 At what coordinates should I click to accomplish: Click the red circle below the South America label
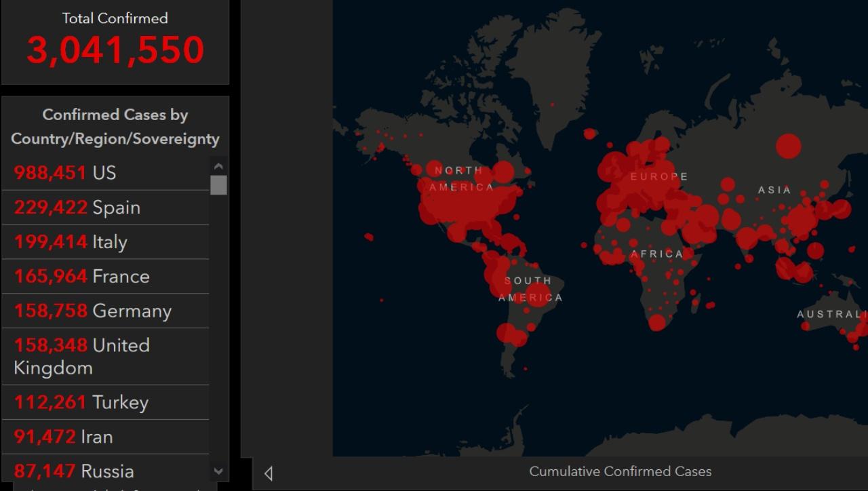click(x=538, y=296)
